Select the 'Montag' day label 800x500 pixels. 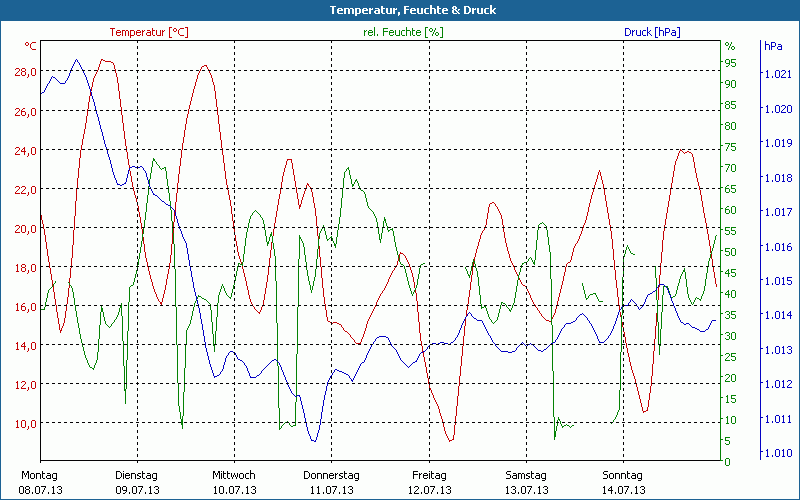coord(39,475)
